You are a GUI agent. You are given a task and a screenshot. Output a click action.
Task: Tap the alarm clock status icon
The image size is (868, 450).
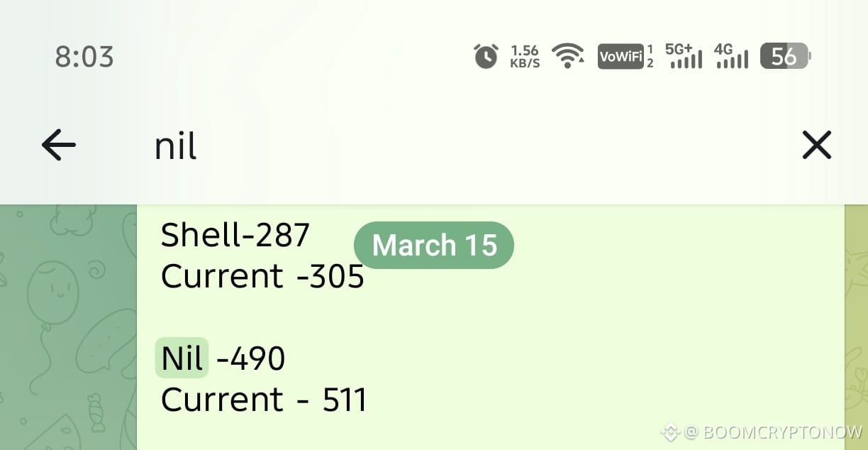point(486,56)
